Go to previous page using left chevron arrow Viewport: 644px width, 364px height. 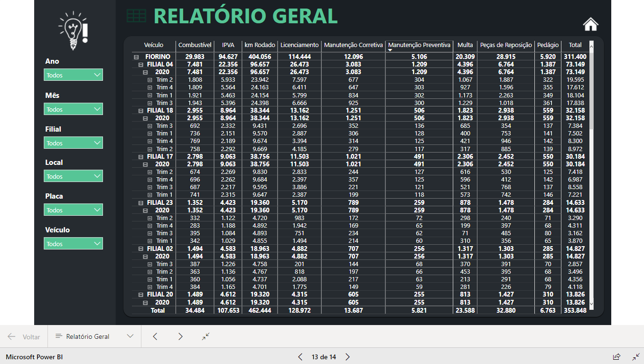tap(155, 336)
